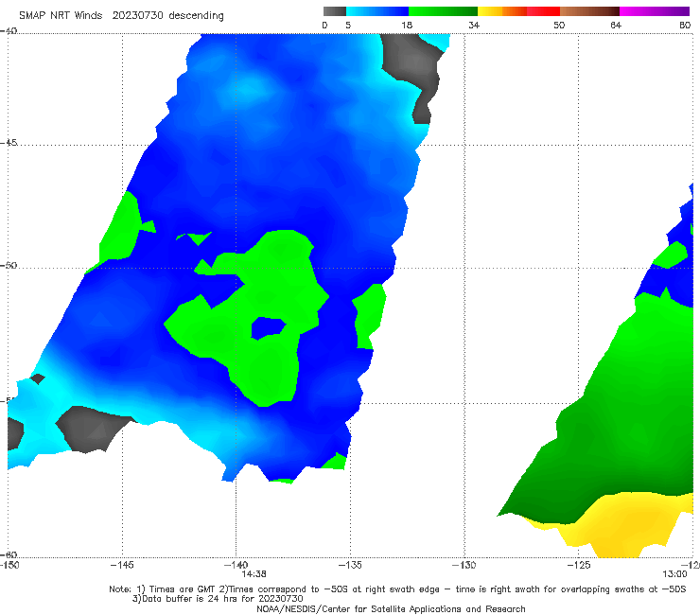Click the latitude label '-45'
Viewport: 700px width, 615px height.
(9, 143)
